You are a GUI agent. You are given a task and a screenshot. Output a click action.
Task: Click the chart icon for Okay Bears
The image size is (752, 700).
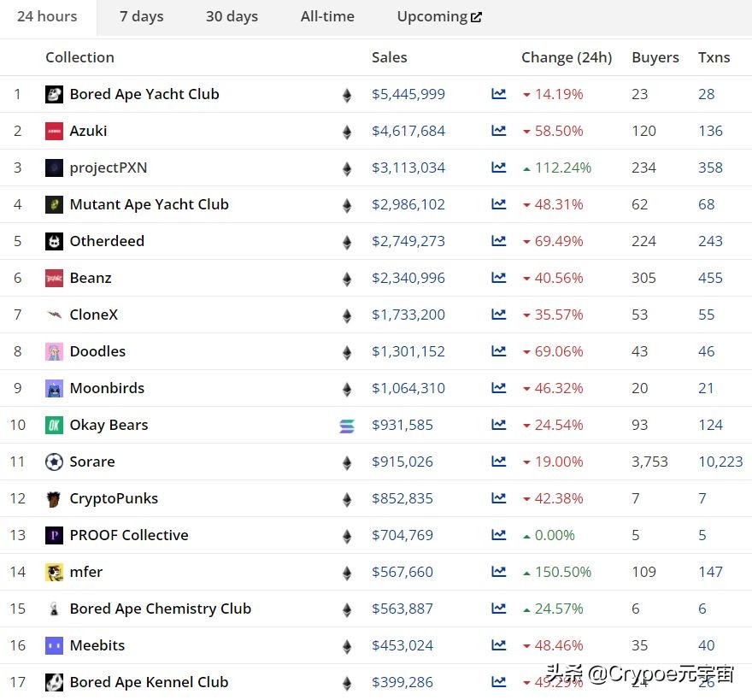point(499,425)
